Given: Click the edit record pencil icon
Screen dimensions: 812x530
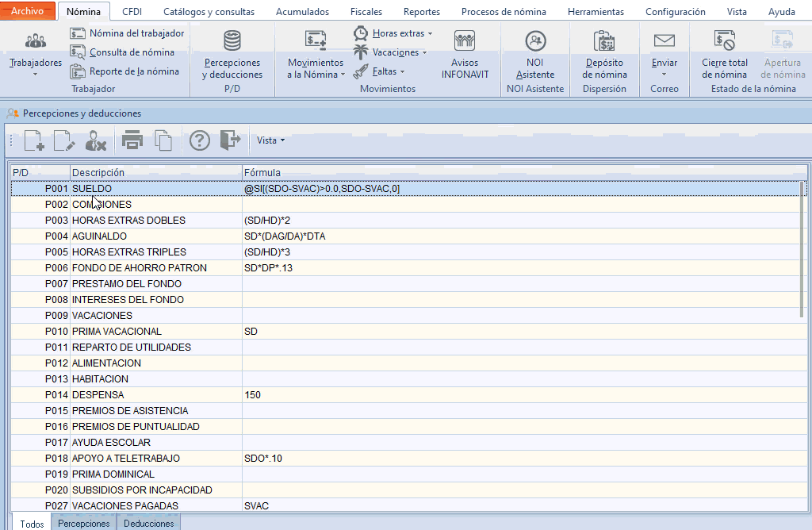Looking at the screenshot, I should click(x=64, y=140).
